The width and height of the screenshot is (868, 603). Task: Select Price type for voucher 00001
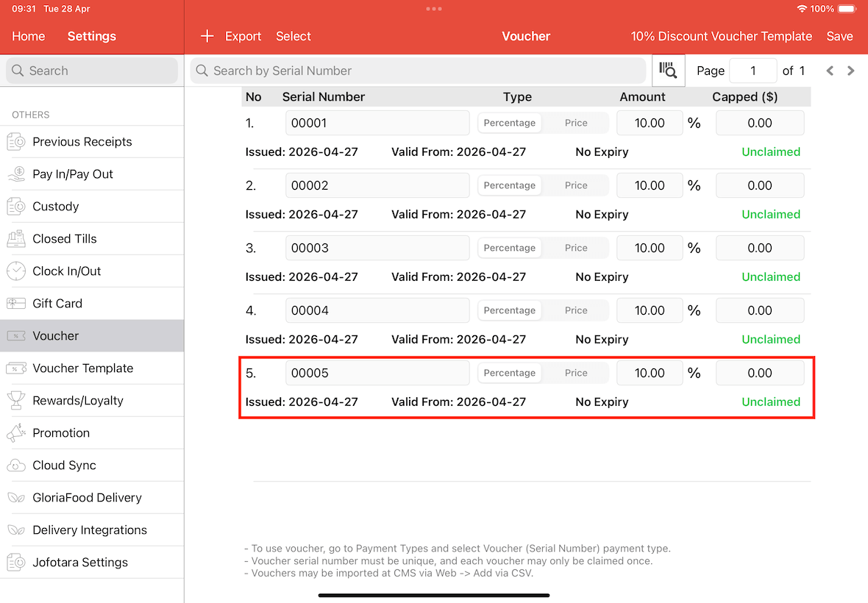point(576,123)
